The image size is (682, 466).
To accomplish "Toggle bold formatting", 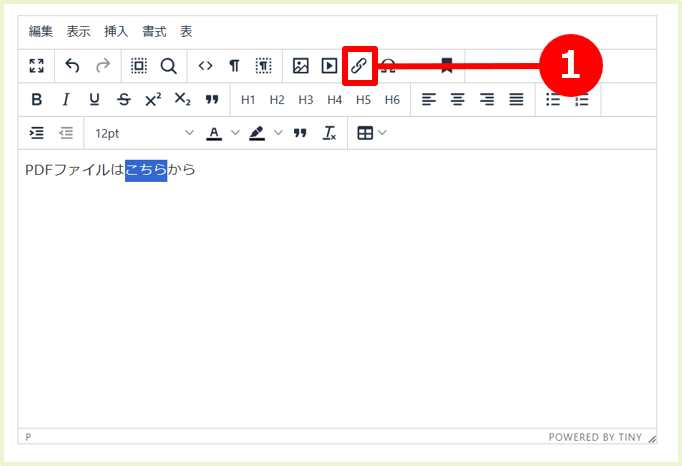I will [37, 100].
